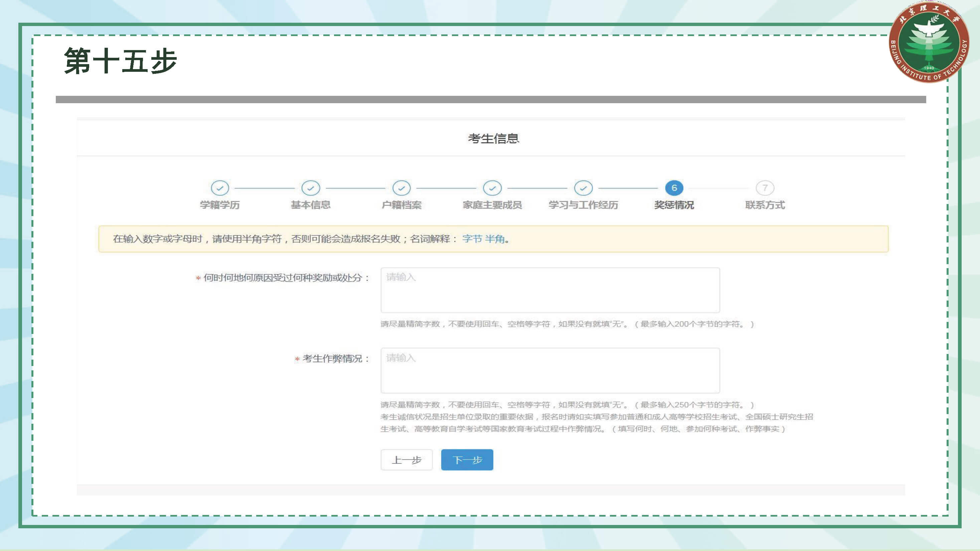Select the 户籍档案 step label
The width and height of the screenshot is (980, 551).
click(401, 205)
